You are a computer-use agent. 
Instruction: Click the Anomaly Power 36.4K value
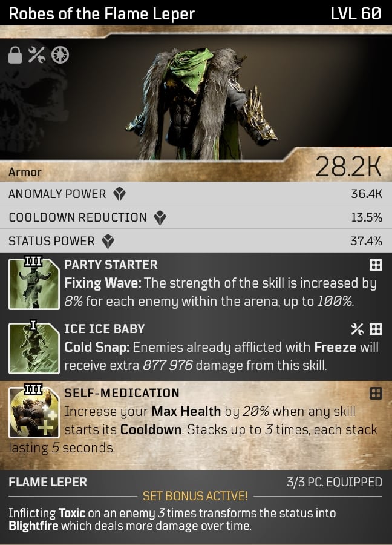367,194
